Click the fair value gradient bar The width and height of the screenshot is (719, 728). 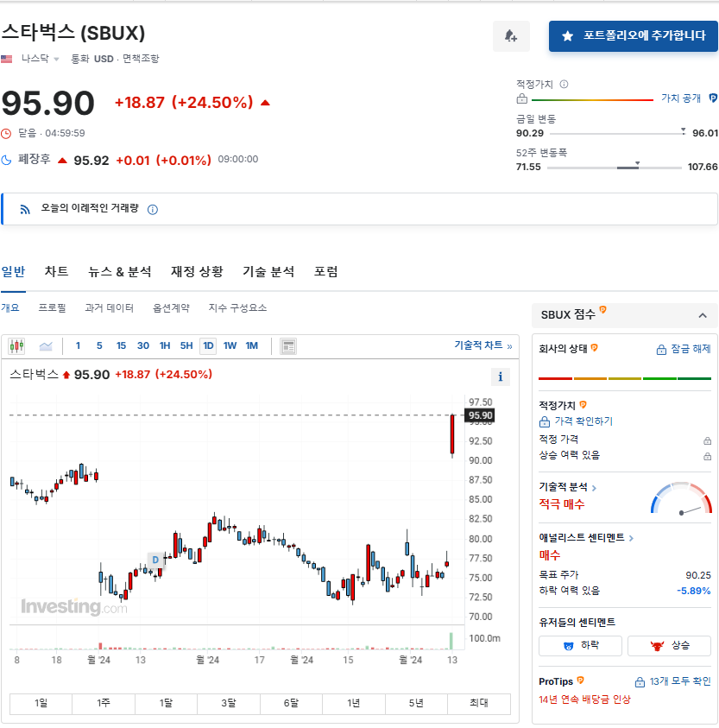pos(592,100)
